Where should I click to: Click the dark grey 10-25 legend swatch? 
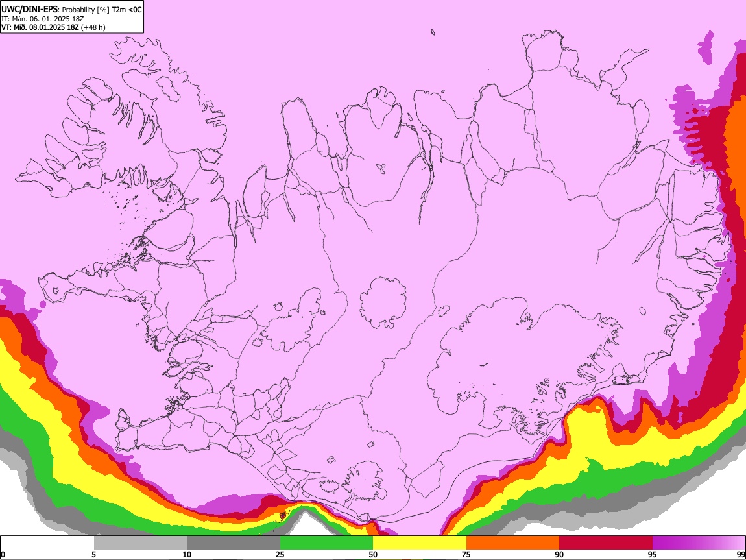(x=234, y=542)
